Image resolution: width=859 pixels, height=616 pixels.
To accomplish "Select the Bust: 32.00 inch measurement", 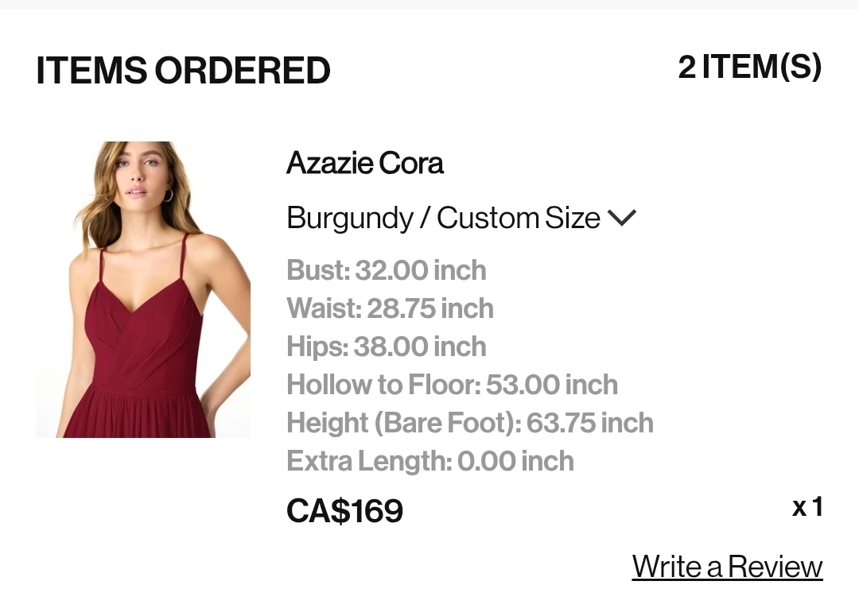I will (x=387, y=270).
